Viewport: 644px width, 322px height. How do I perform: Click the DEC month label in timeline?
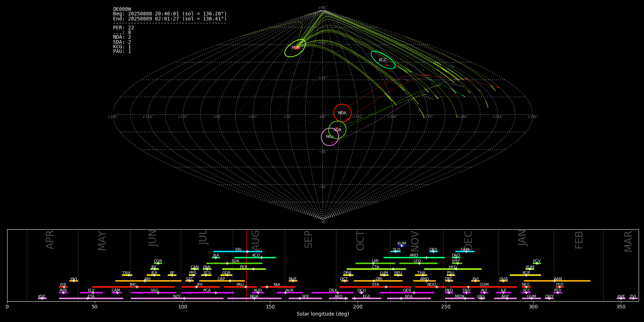coord(468,240)
